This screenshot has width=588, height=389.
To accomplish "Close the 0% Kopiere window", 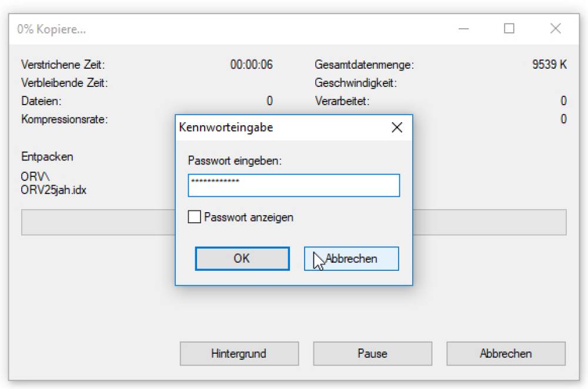I will tap(555, 29).
